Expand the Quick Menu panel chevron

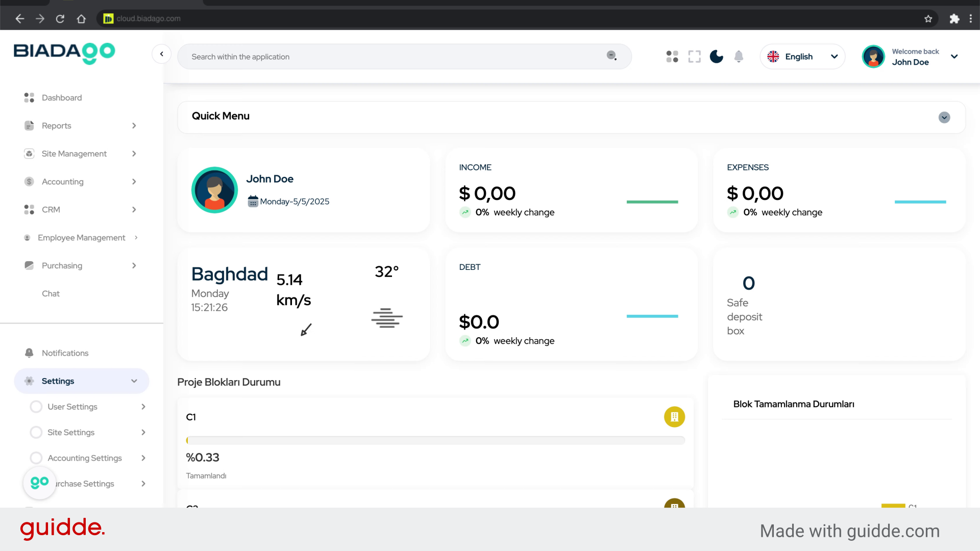click(x=944, y=117)
